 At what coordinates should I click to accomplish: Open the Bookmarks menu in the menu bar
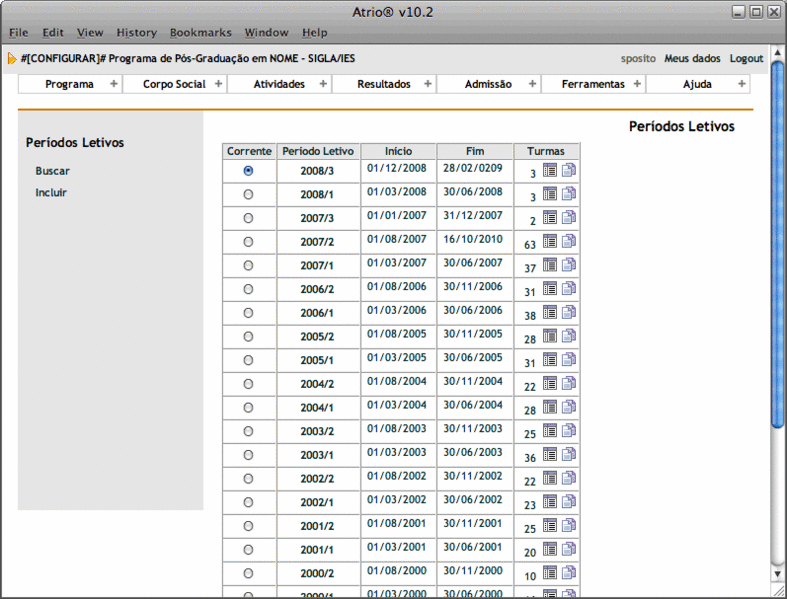coord(199,33)
